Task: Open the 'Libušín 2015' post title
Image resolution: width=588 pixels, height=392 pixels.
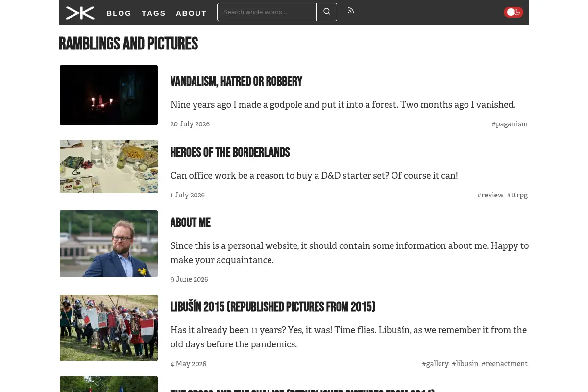Action: 273,307
